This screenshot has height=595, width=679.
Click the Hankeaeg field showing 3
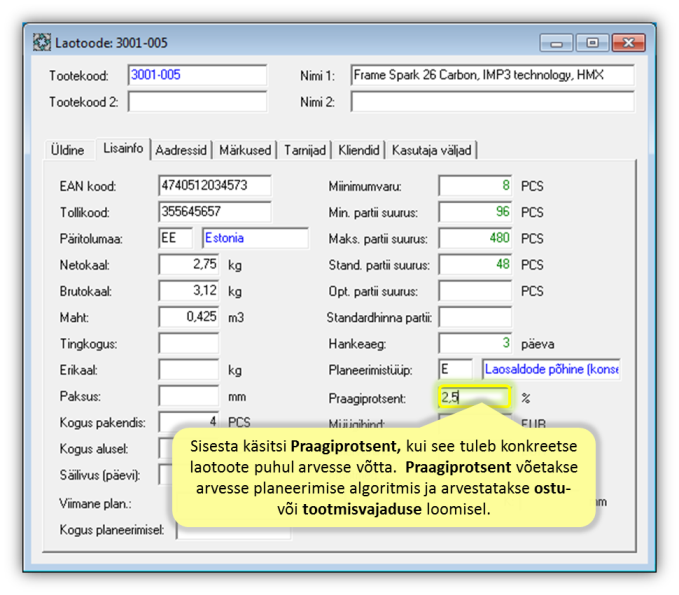(475, 344)
